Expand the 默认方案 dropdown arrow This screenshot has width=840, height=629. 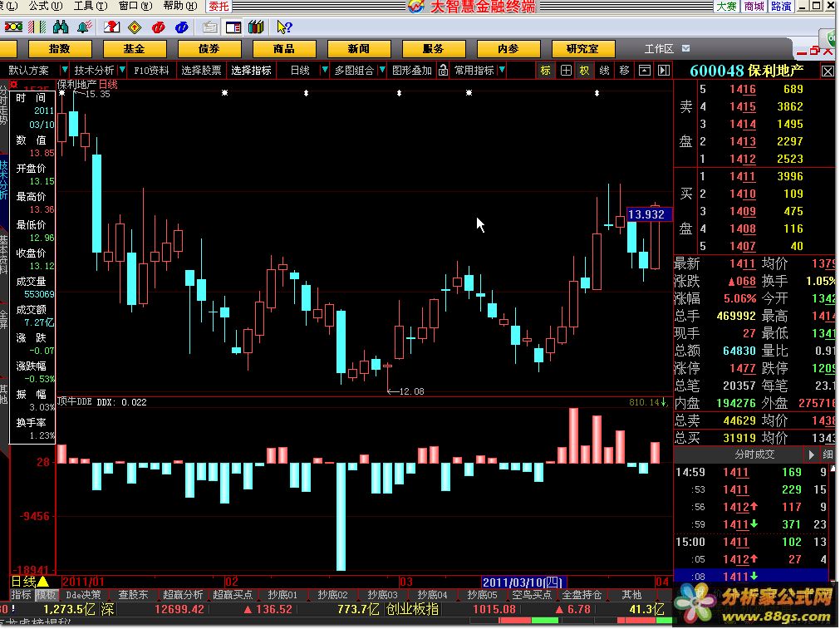(x=64, y=70)
